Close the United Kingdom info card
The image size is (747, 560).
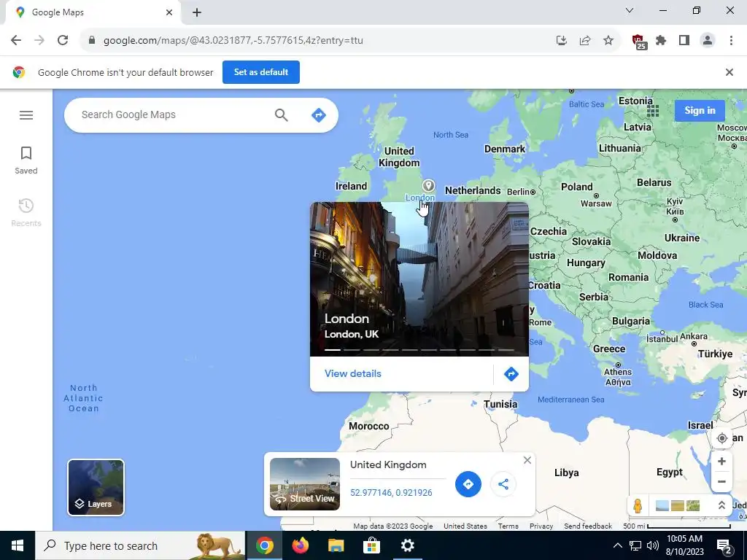[527, 460]
